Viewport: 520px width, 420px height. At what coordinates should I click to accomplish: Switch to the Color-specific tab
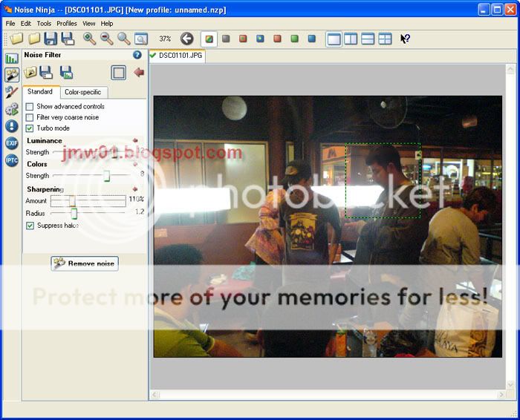tap(82, 93)
